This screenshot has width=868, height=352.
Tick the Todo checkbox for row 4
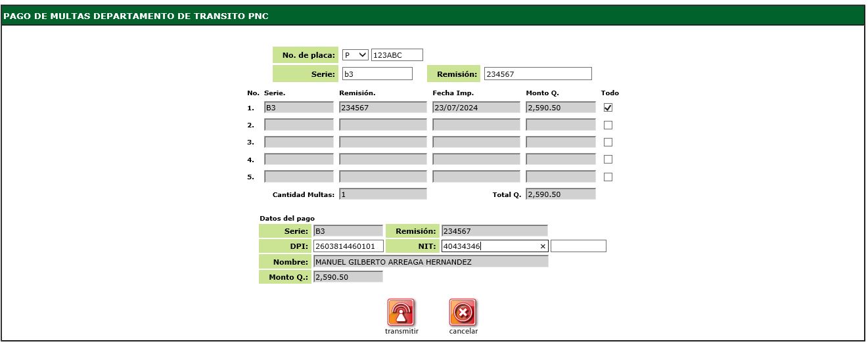(x=608, y=160)
